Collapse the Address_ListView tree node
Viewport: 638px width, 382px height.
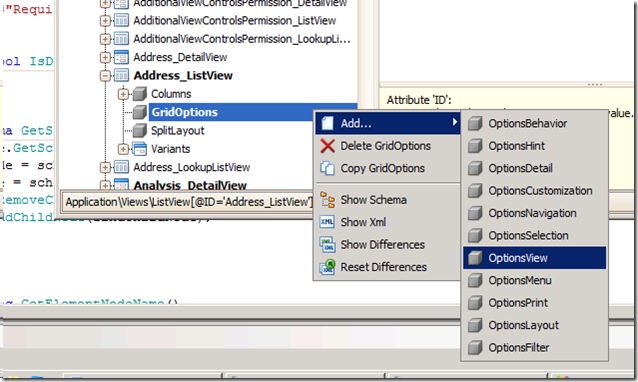pos(105,76)
